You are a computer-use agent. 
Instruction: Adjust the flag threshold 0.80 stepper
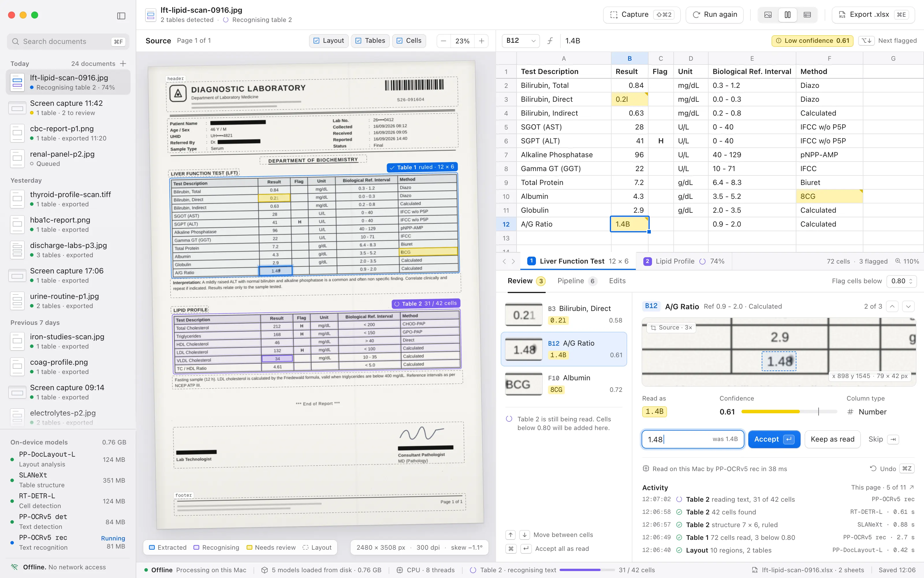point(901,281)
